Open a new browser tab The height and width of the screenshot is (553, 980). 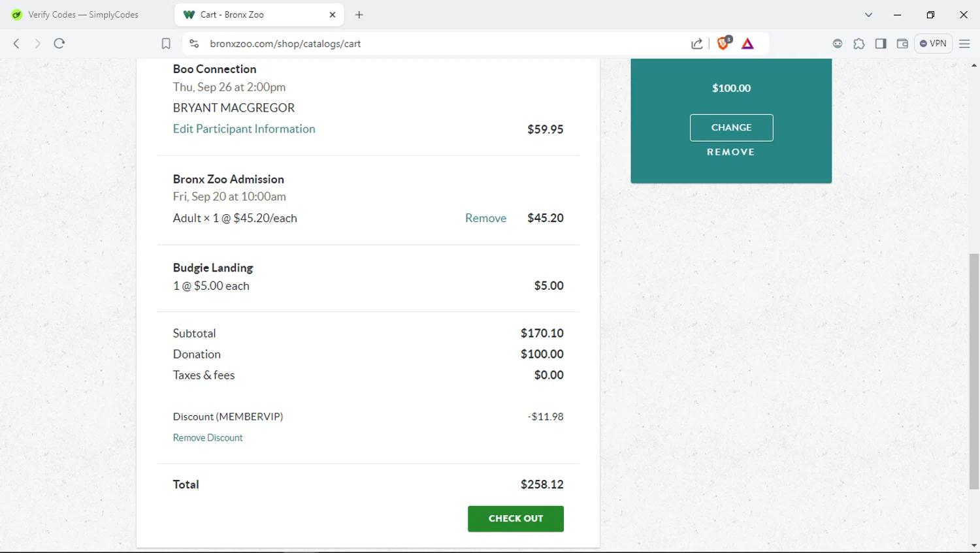[x=359, y=14]
